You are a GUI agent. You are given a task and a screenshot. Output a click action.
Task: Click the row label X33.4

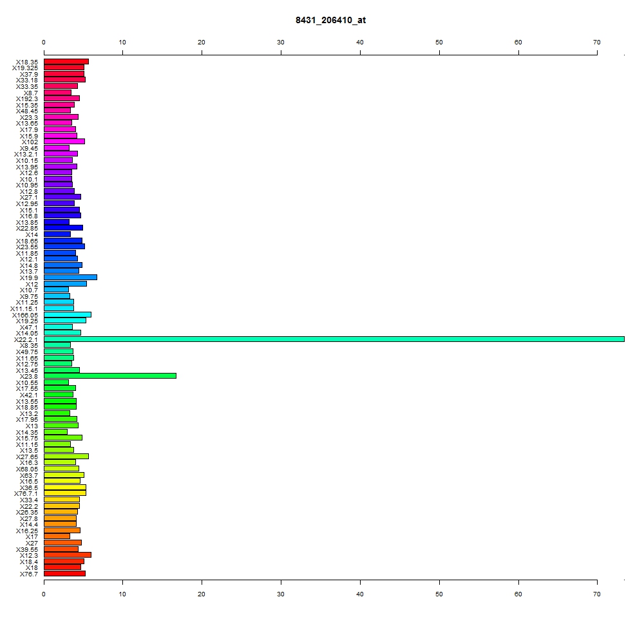[x=29, y=500]
